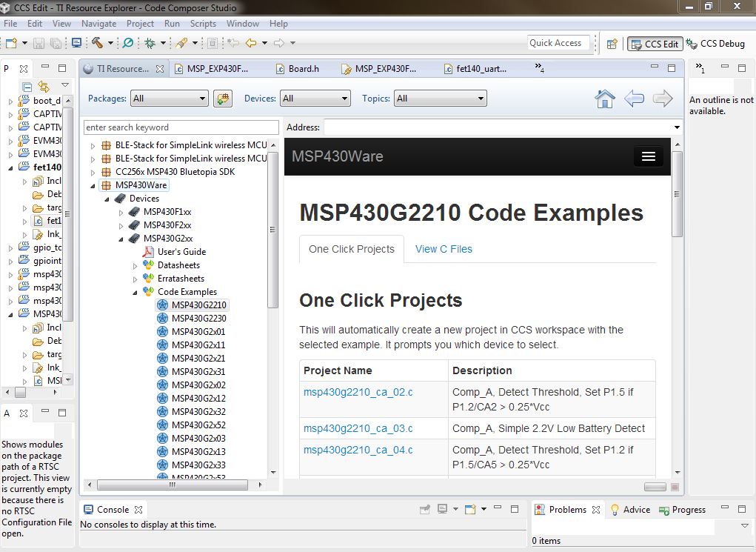
Task: Expand the MSP430F1xx device node
Action: click(x=121, y=213)
